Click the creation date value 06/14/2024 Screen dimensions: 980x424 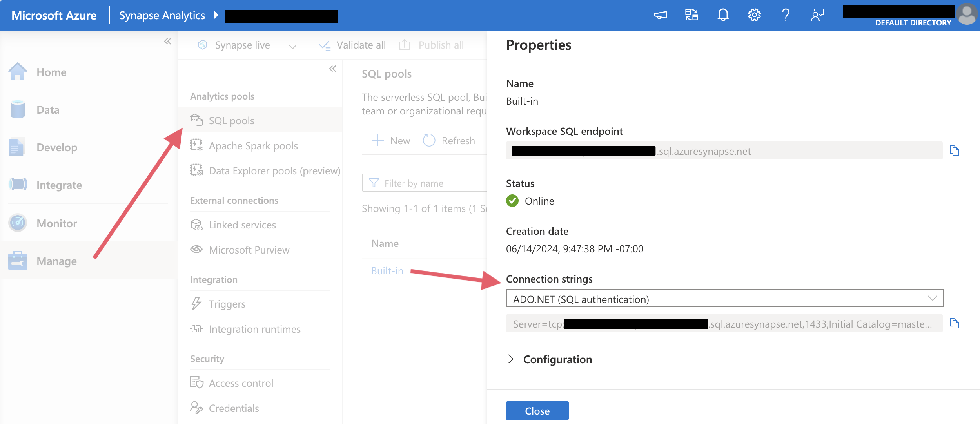point(575,249)
